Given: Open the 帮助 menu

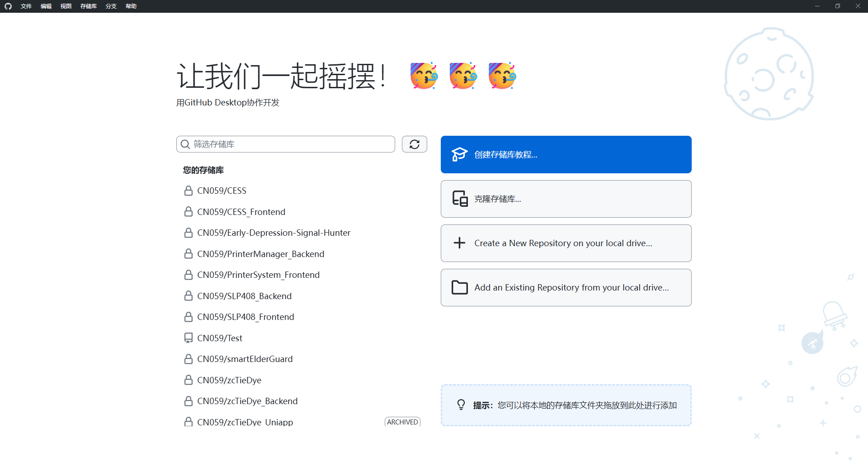Looking at the screenshot, I should (131, 6).
